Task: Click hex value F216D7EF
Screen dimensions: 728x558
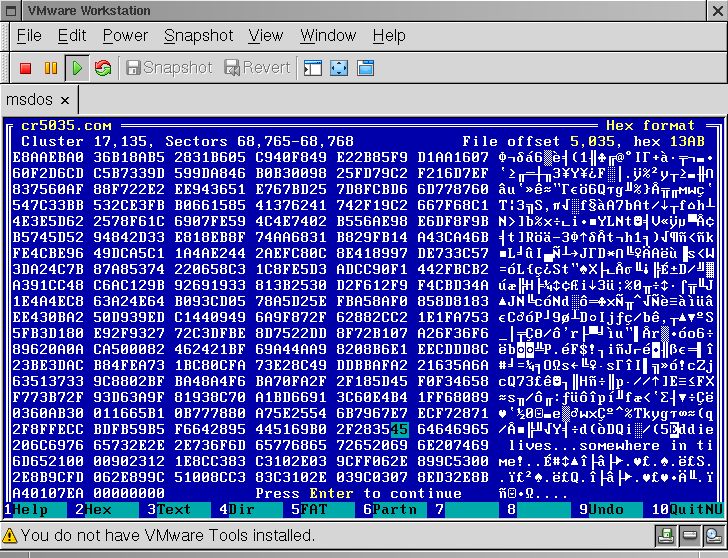Action: coord(453,173)
